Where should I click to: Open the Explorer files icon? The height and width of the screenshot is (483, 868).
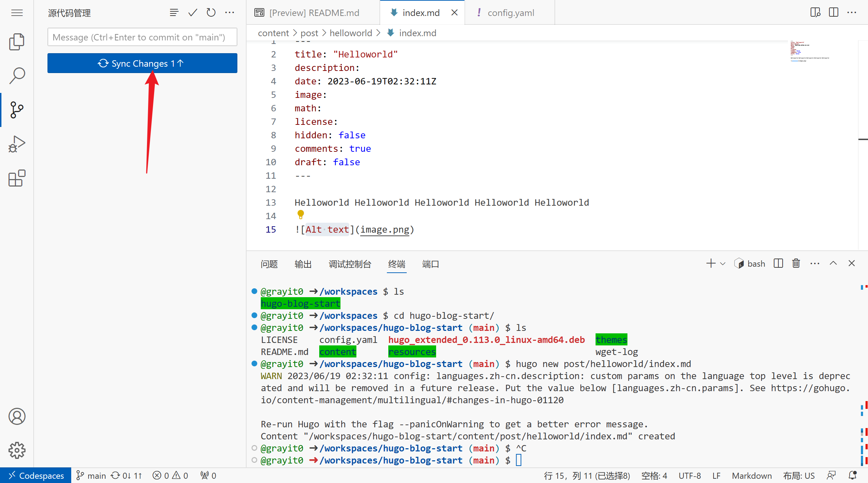tap(17, 42)
